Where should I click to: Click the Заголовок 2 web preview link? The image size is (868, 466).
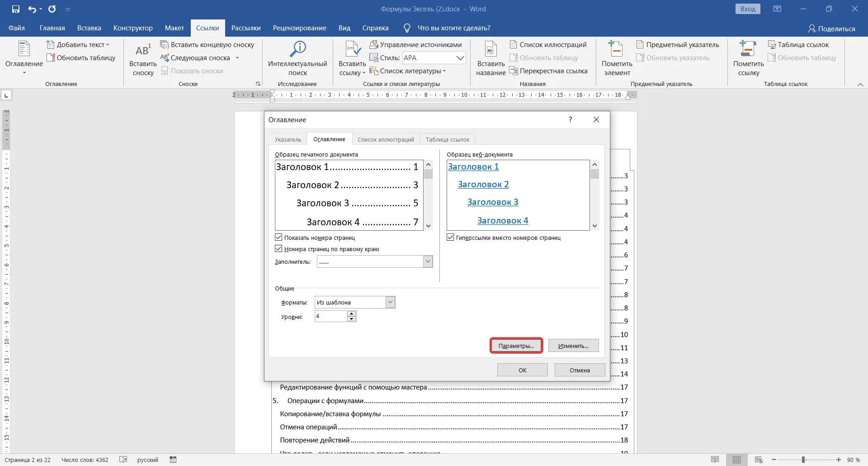[x=483, y=184]
